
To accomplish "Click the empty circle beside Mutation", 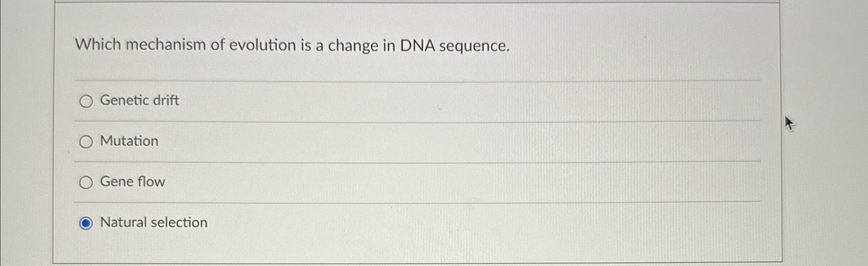I will point(87,142).
